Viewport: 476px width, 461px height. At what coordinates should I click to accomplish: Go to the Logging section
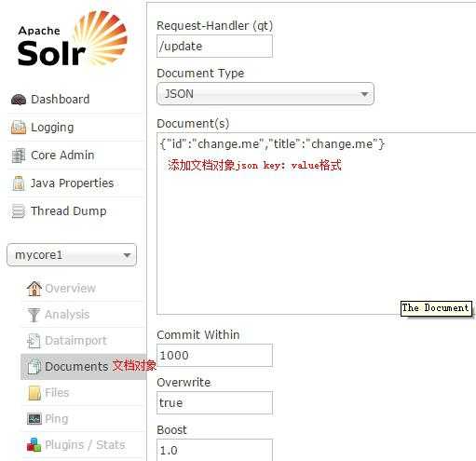[52, 128]
